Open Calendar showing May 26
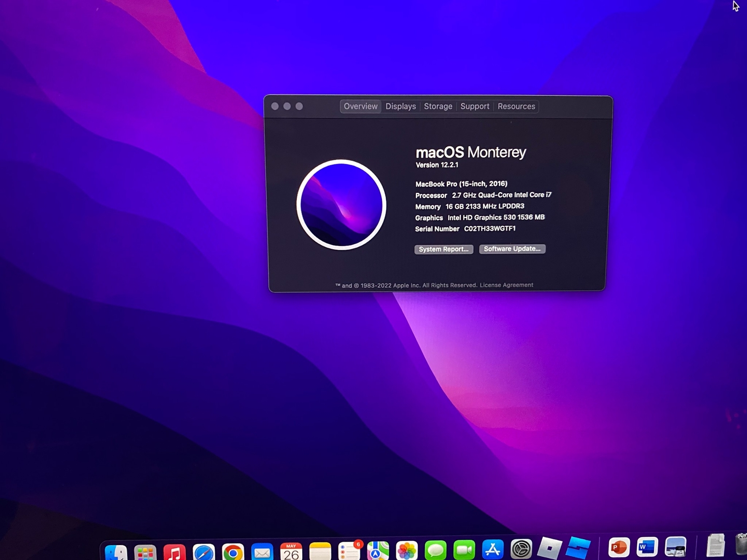 point(291,552)
